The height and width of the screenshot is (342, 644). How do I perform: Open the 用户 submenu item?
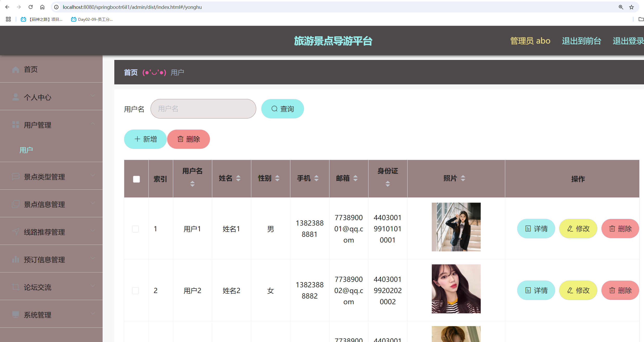26,150
